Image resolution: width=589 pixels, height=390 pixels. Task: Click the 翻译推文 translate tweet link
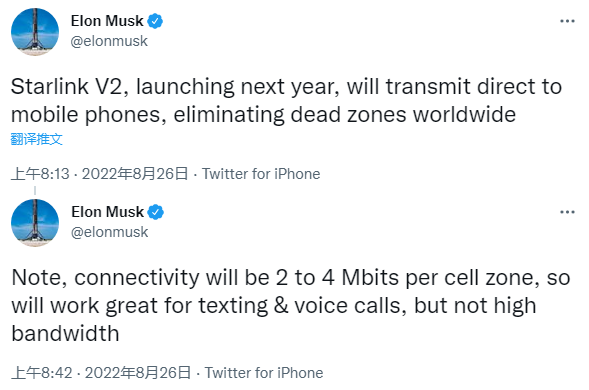pos(36,139)
